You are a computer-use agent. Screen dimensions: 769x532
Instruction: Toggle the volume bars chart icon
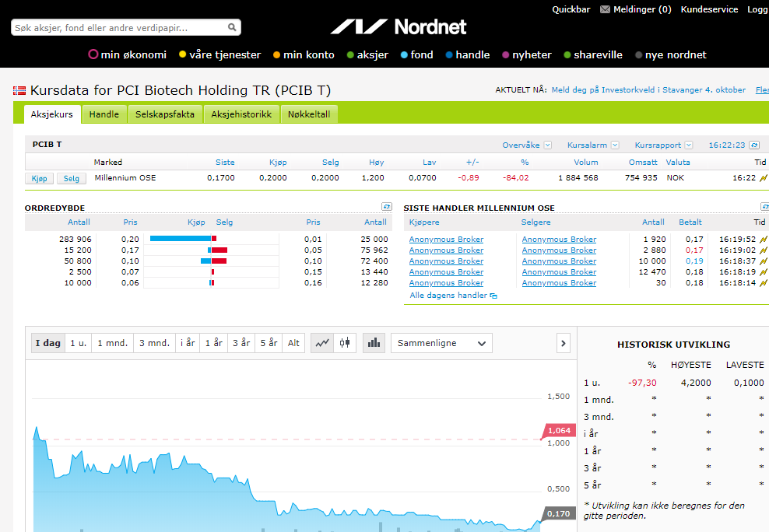(x=374, y=343)
